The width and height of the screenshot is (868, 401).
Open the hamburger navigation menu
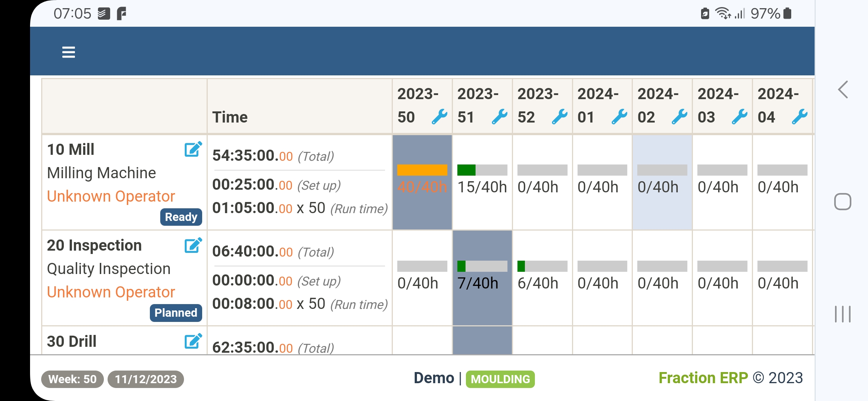69,52
